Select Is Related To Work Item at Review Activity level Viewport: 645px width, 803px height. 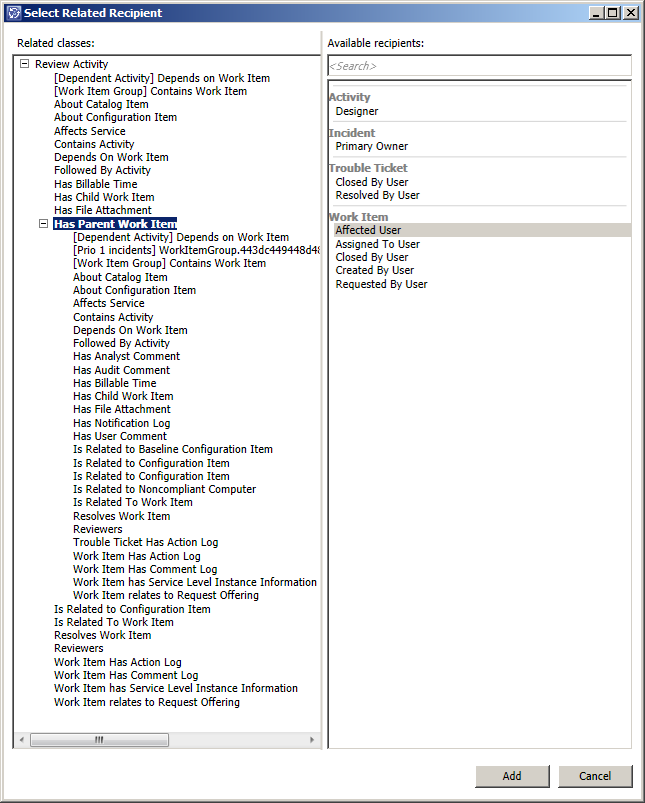[114, 622]
